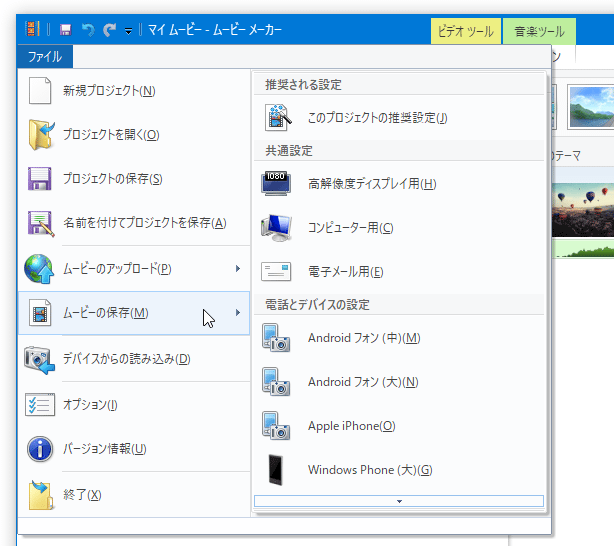The image size is (614, 546).
Task: Click the email envelope icon
Action: coord(276,271)
